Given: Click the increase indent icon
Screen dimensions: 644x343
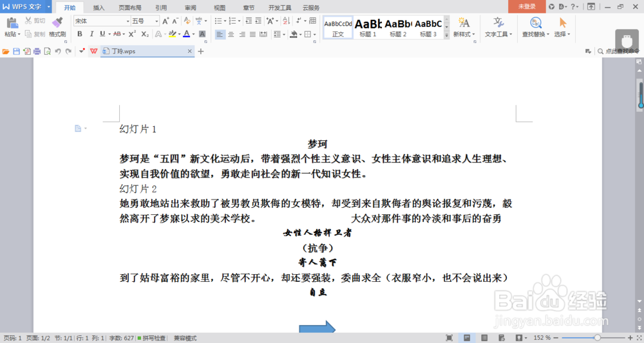Looking at the screenshot, I should point(258,21).
